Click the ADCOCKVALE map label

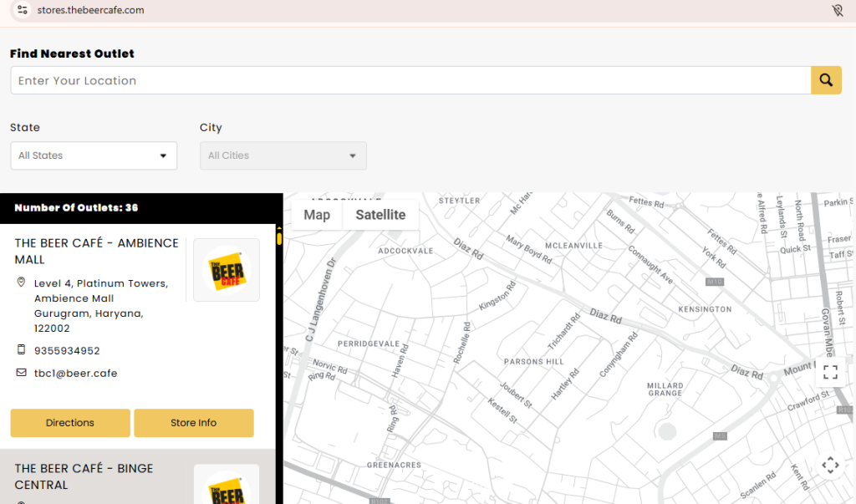(405, 251)
